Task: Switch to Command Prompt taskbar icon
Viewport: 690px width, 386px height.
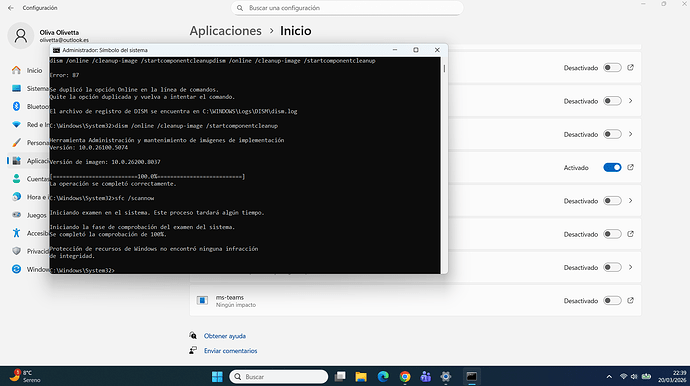Action: pos(471,377)
